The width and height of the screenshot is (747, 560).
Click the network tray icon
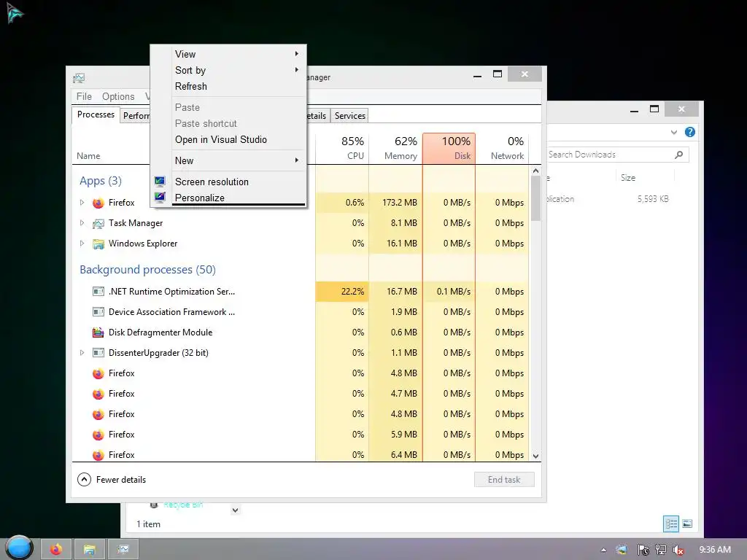pyautogui.click(x=661, y=550)
